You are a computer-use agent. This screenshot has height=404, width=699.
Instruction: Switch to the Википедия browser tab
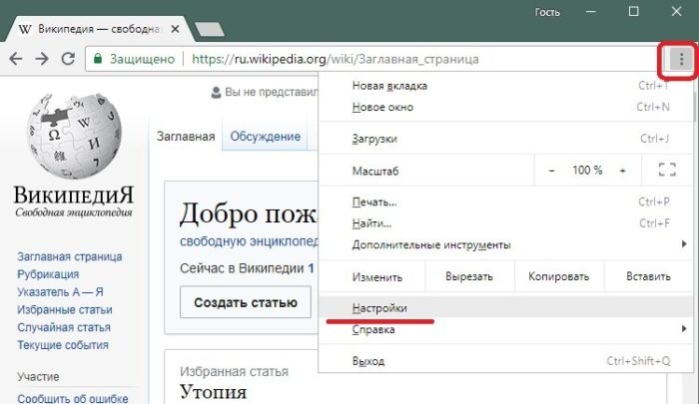click(98, 29)
